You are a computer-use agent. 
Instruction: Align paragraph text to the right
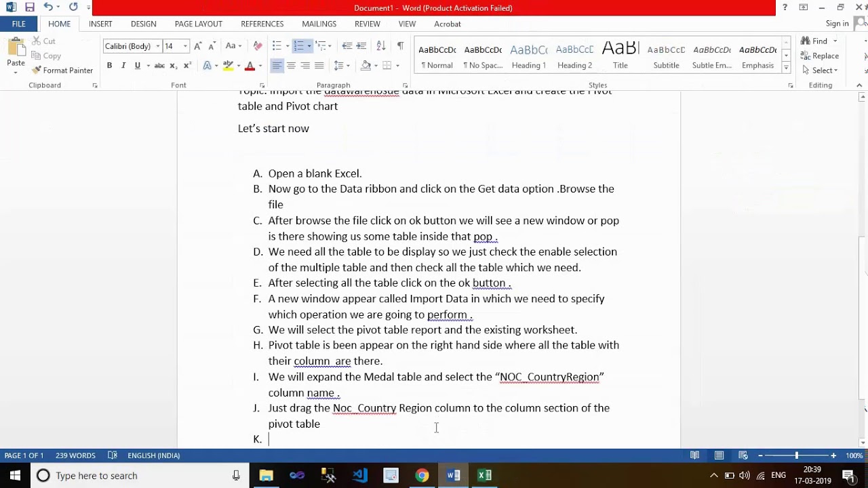click(305, 66)
